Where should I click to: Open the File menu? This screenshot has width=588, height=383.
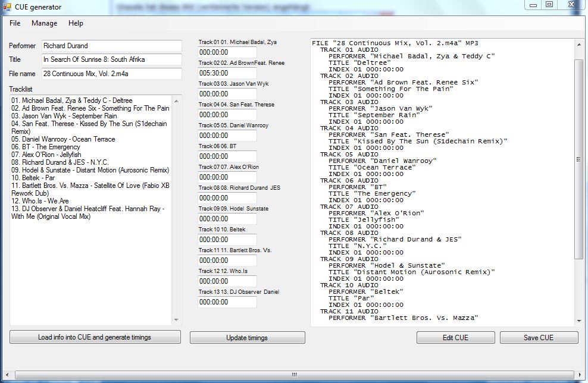pos(15,23)
